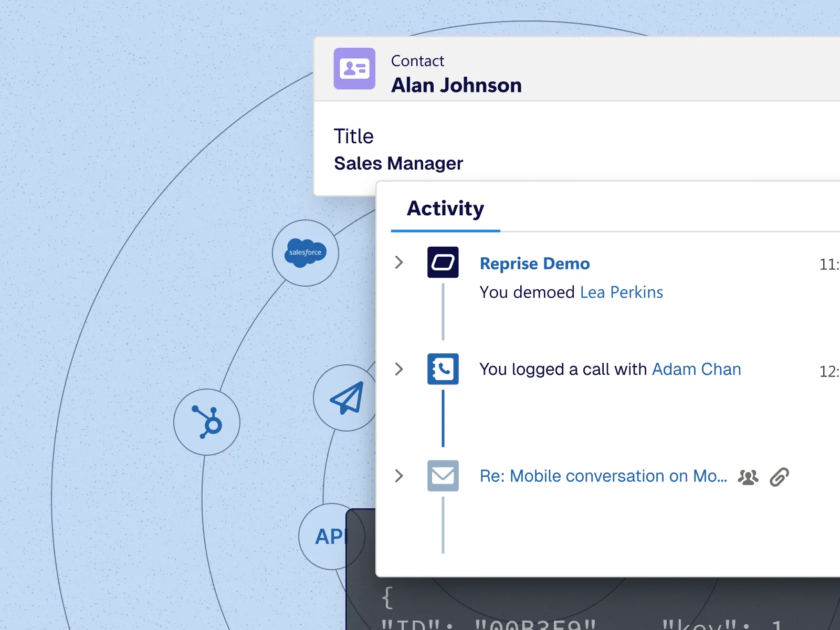Open the Reprise Demo link
Image resolution: width=840 pixels, height=630 pixels.
[535, 264]
